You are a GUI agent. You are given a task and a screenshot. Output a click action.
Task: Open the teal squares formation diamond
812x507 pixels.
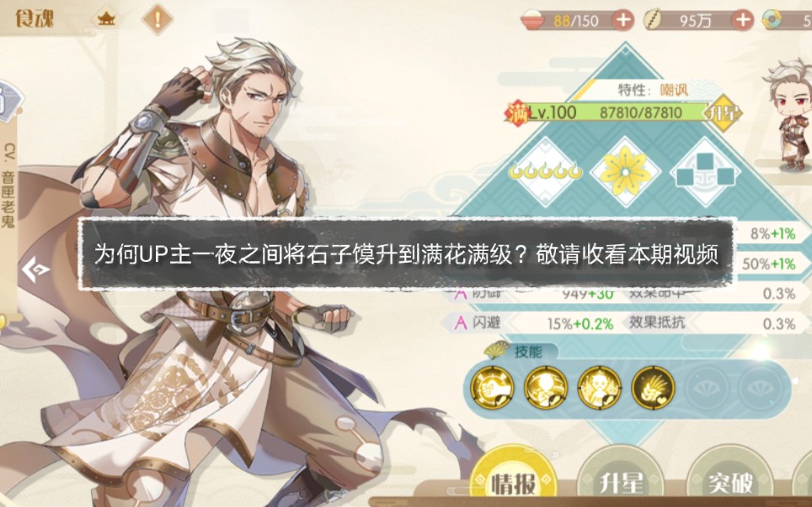[x=705, y=172]
